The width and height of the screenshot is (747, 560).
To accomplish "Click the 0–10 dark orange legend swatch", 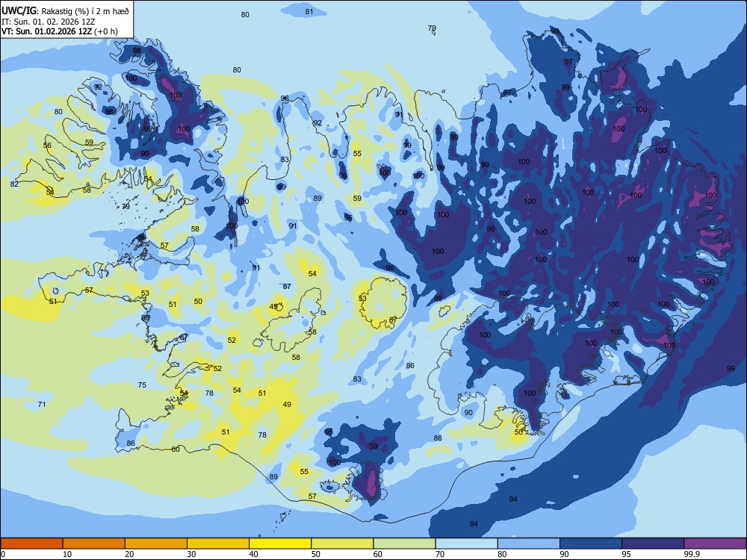I will (x=31, y=544).
